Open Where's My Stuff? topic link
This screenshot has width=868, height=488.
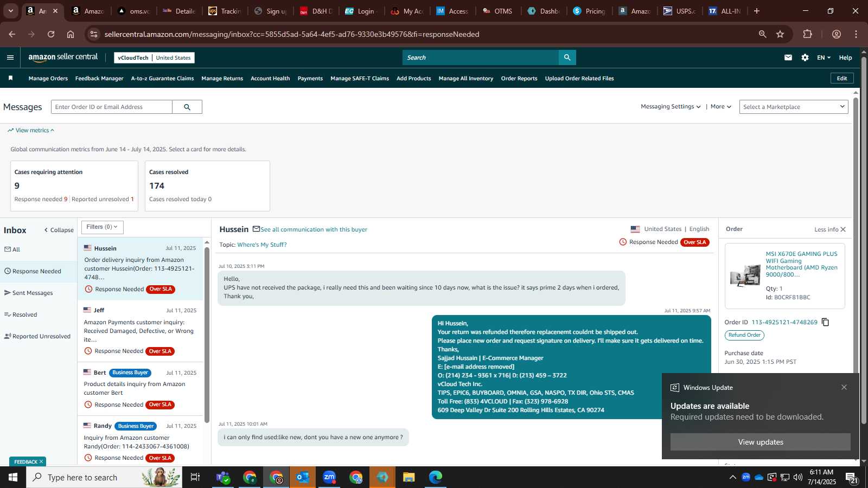[262, 245]
